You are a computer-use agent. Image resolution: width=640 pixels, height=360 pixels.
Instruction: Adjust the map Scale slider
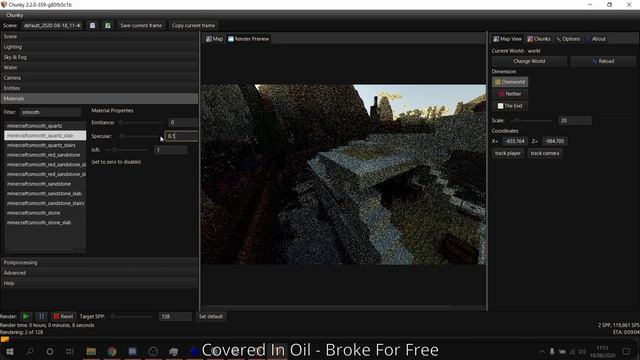click(x=531, y=121)
